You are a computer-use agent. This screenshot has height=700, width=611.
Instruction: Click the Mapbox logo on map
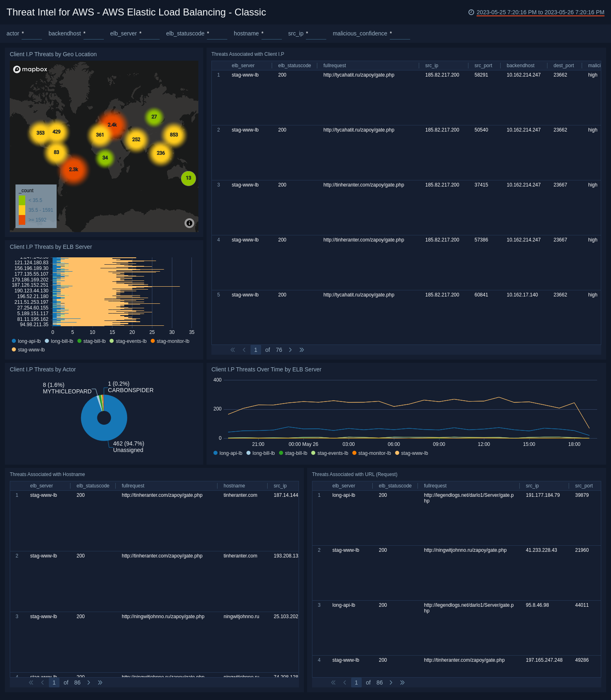pos(31,69)
